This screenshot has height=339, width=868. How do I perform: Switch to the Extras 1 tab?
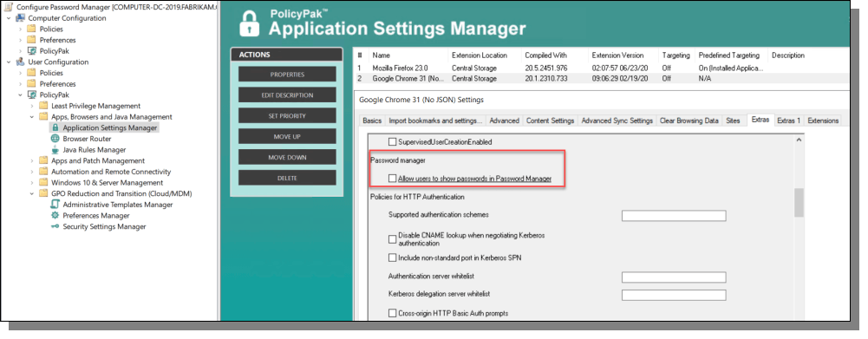(788, 121)
